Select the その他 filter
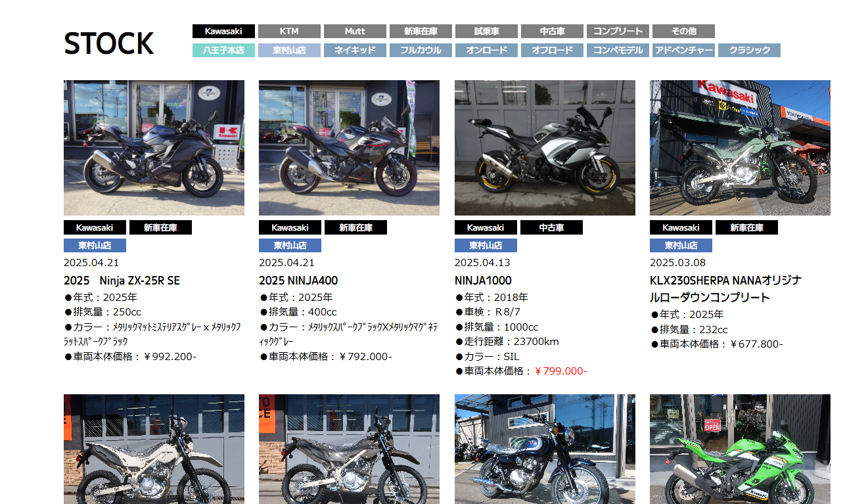The image size is (845, 504). [x=683, y=32]
